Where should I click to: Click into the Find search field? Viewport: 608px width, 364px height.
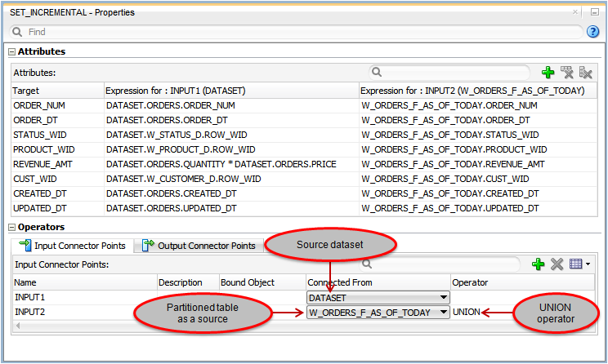pos(297,32)
